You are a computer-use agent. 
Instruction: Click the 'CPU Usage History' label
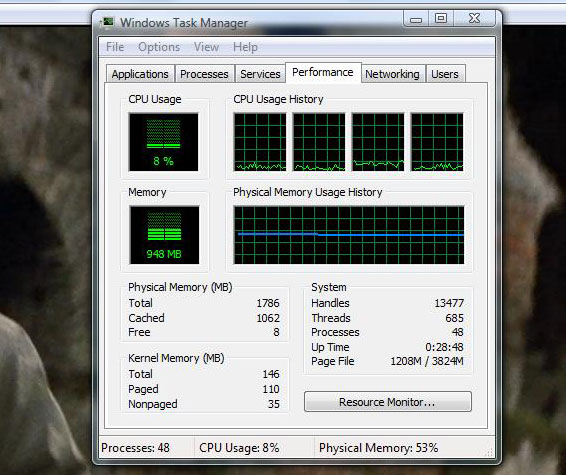click(278, 99)
